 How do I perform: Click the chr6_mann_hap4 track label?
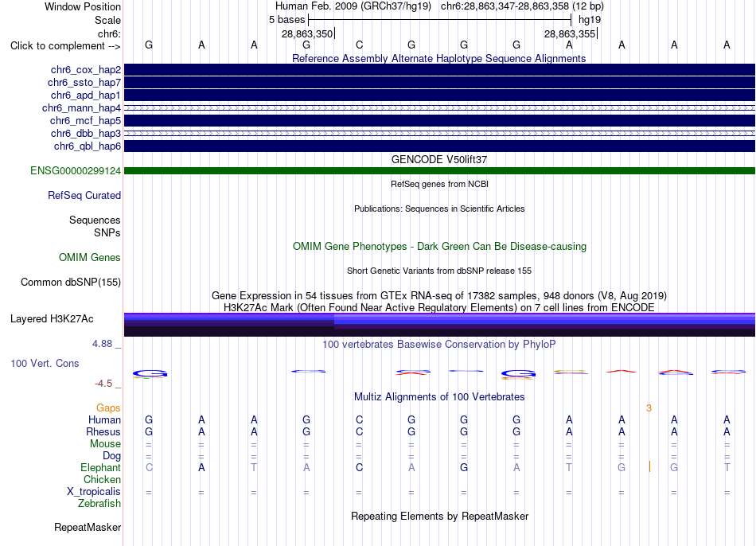[81, 108]
